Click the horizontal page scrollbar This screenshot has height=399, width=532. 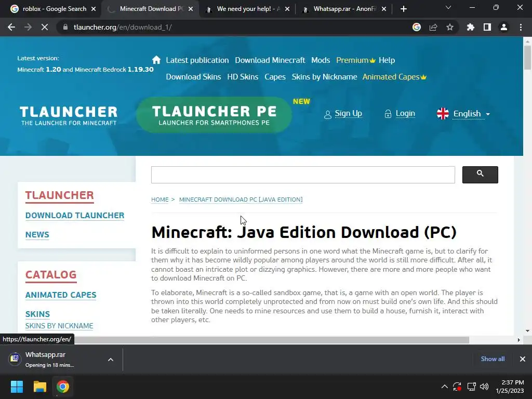(271, 340)
